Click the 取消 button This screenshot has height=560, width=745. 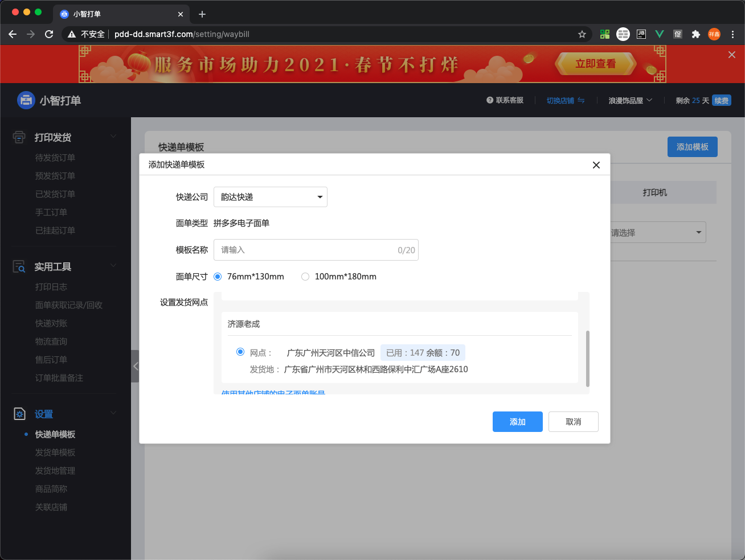click(x=574, y=422)
